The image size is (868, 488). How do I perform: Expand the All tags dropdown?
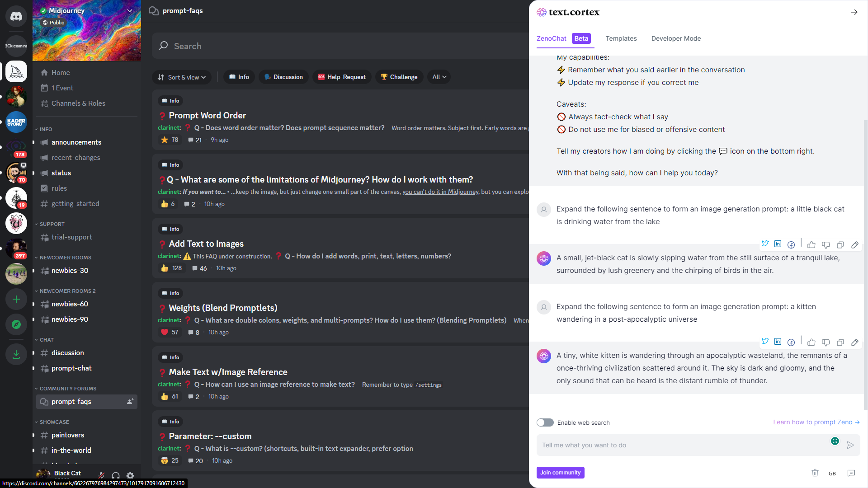point(439,77)
